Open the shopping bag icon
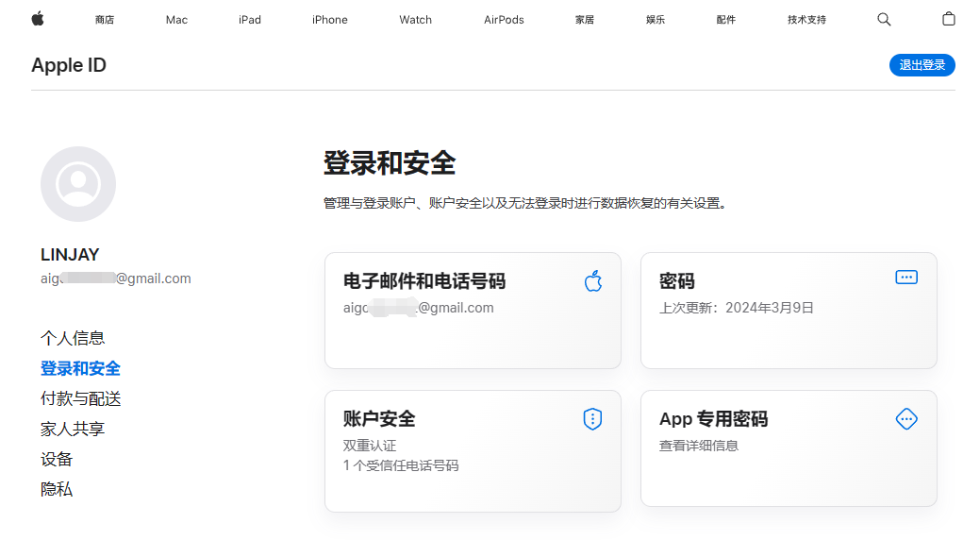 [948, 19]
